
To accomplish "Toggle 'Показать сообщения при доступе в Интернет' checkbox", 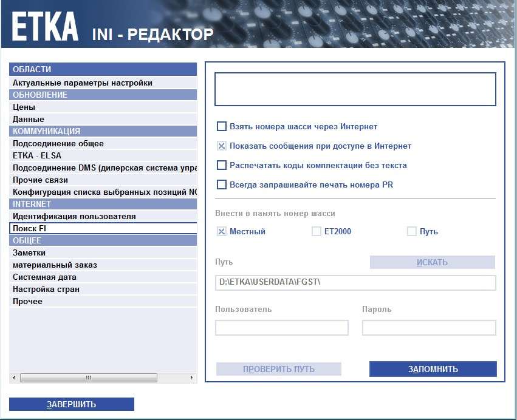I will pyautogui.click(x=222, y=146).
